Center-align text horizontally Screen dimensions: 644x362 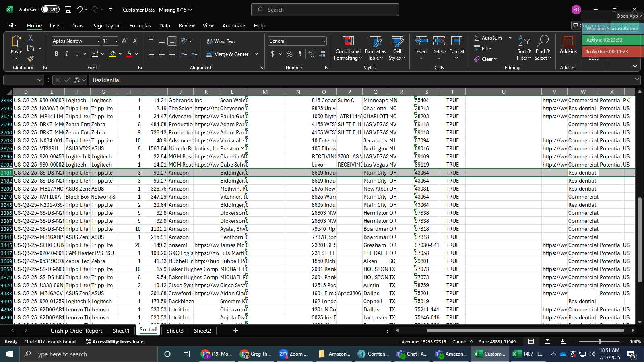pos(162,54)
